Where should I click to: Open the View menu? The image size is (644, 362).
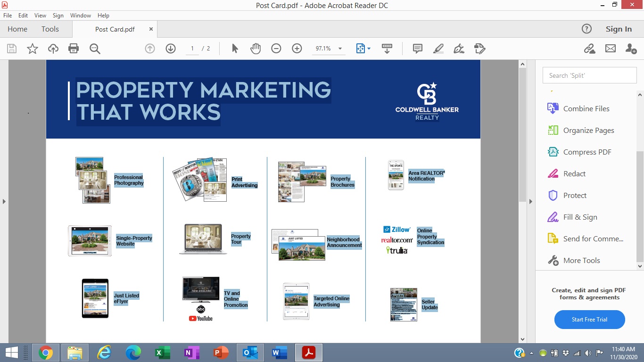coord(40,16)
